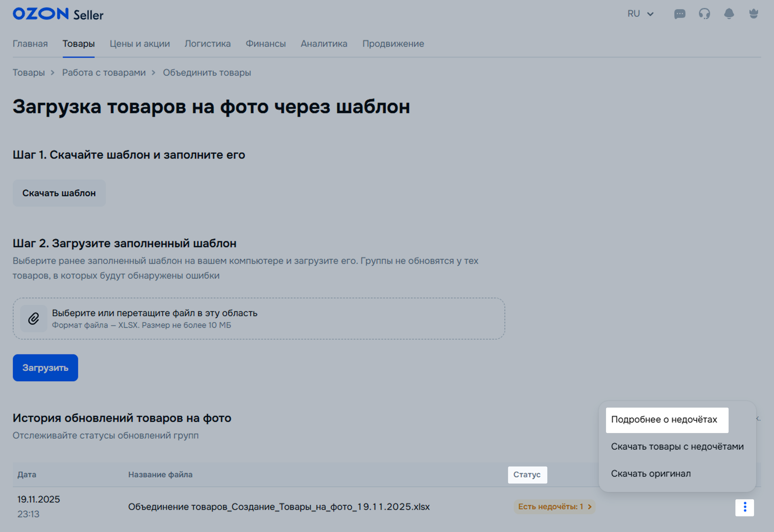Click the OZON Seller logo
774x532 pixels.
[x=58, y=14]
